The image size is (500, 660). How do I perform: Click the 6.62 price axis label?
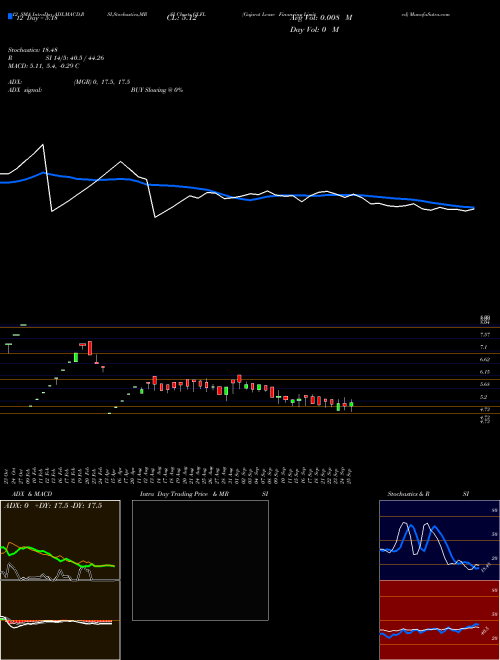(484, 359)
